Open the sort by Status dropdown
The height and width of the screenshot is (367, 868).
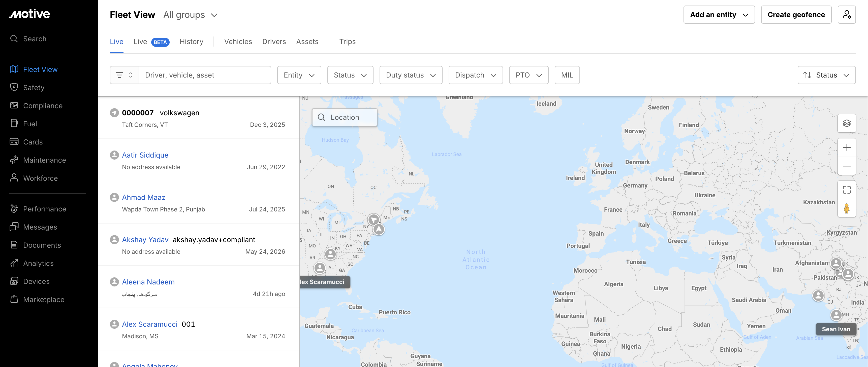click(826, 75)
